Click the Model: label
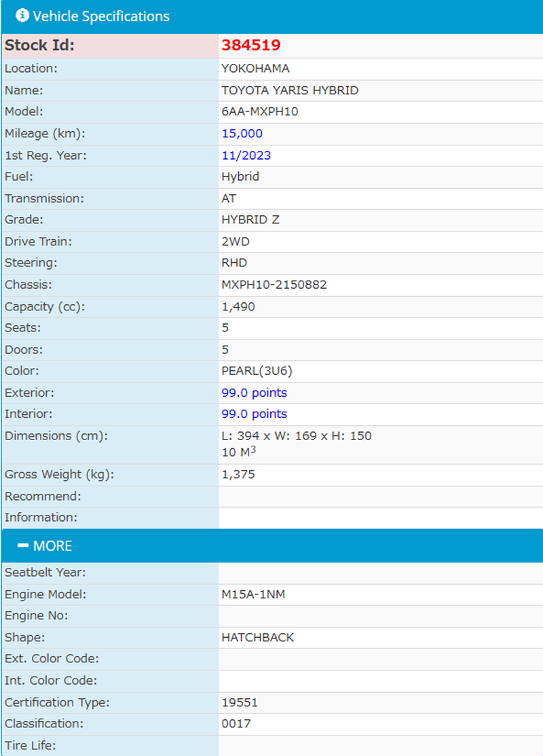Screen dimensions: 543x756 pos(24,111)
